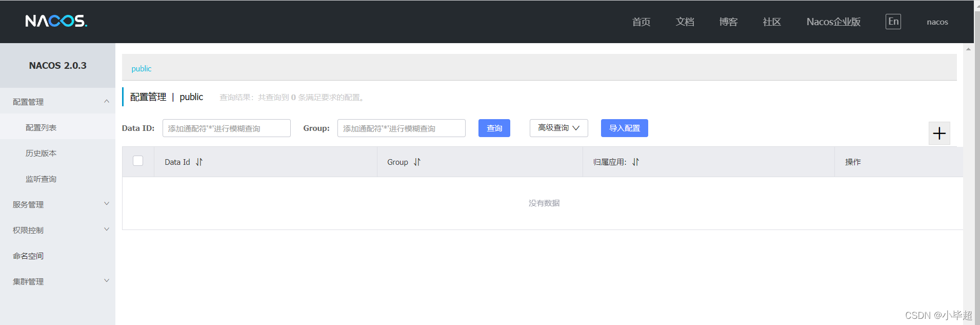This screenshot has width=980, height=325.
Task: Open Nacos企业版 link
Action: (833, 22)
